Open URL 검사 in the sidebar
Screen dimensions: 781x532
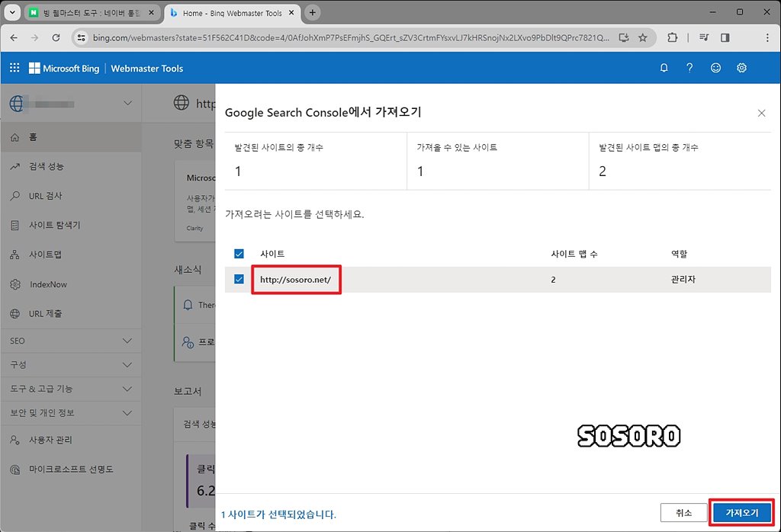pos(71,196)
